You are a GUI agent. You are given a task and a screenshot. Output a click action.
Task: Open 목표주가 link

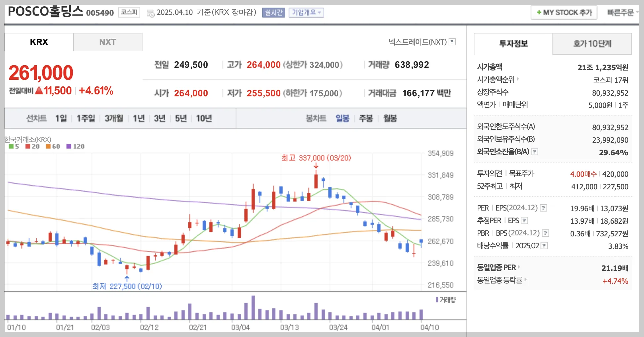[x=521, y=173]
